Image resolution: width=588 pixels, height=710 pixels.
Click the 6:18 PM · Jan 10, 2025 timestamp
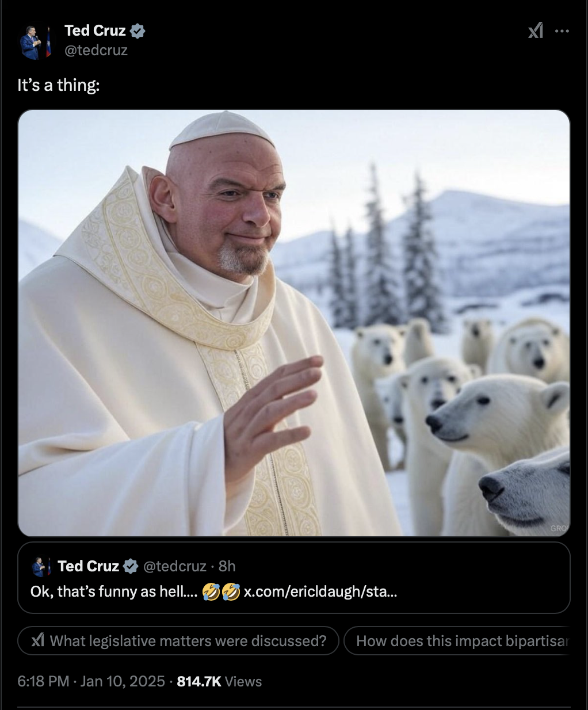tap(91, 681)
